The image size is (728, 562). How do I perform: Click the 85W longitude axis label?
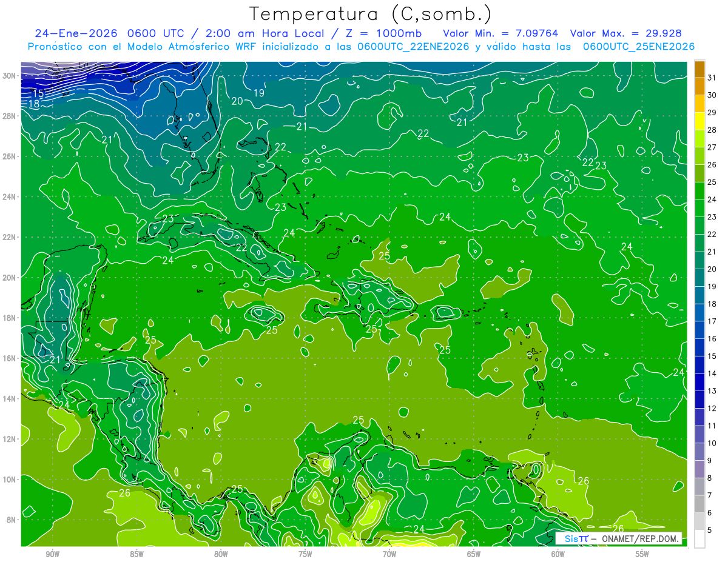point(136,554)
